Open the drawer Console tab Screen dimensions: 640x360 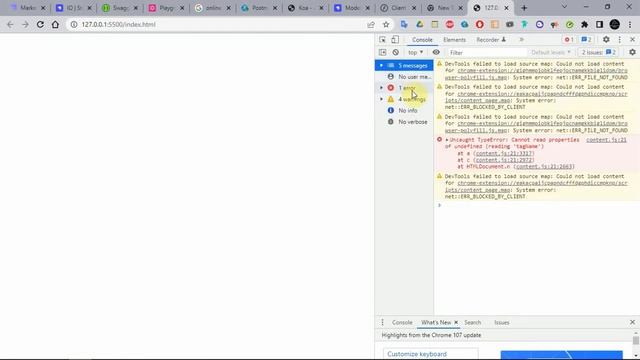402,322
